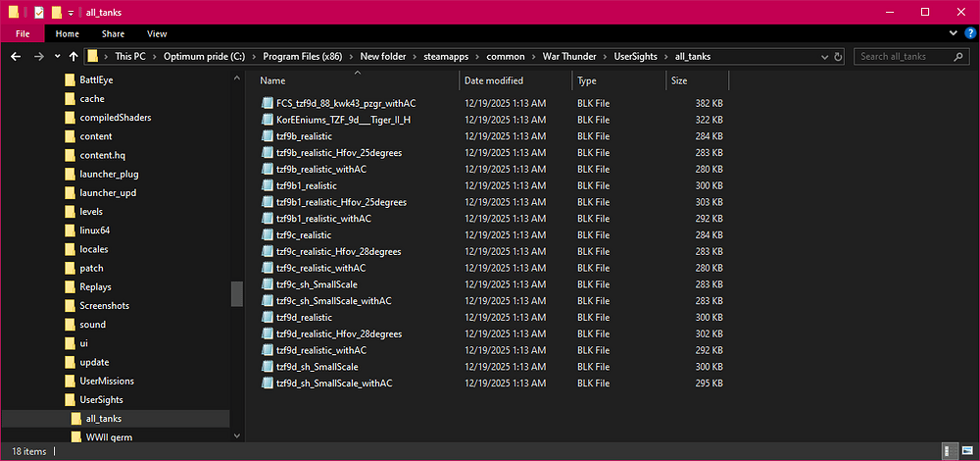
Task: Click the Properties icon in title bar
Action: [x=38, y=12]
